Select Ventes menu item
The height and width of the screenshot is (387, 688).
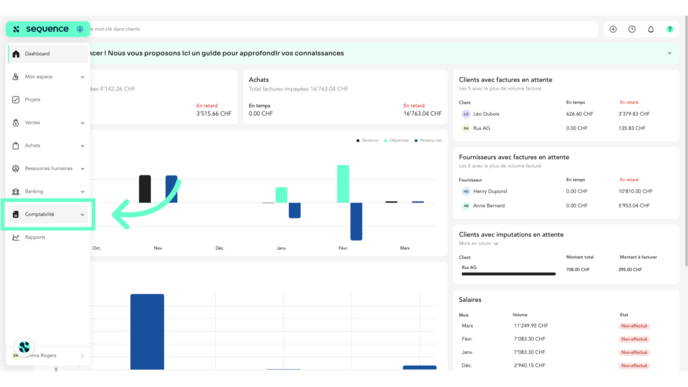pyautogui.click(x=48, y=123)
